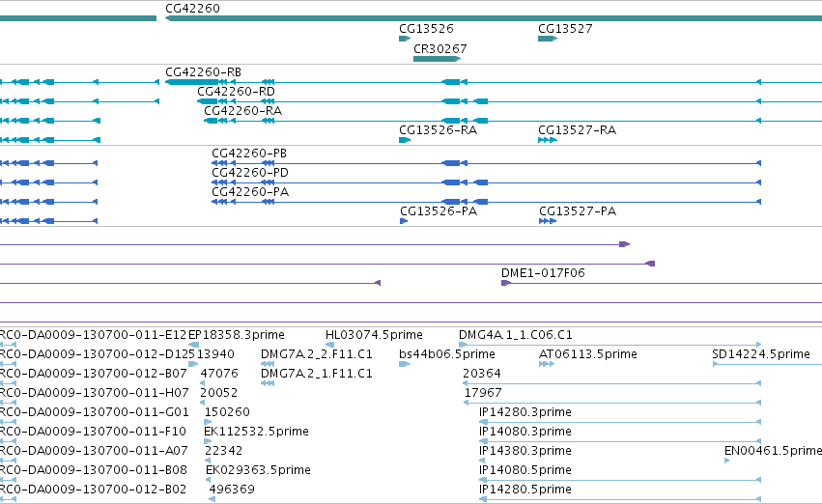Click EST RC0-DA0009-130700-012-B07
The width and height of the screenshot is (822, 504).
pos(93,374)
